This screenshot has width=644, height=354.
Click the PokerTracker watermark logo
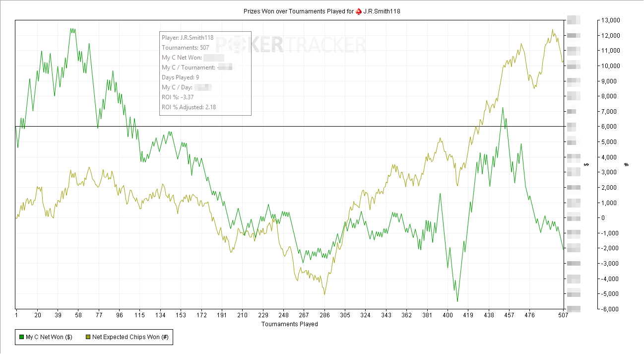coord(289,45)
